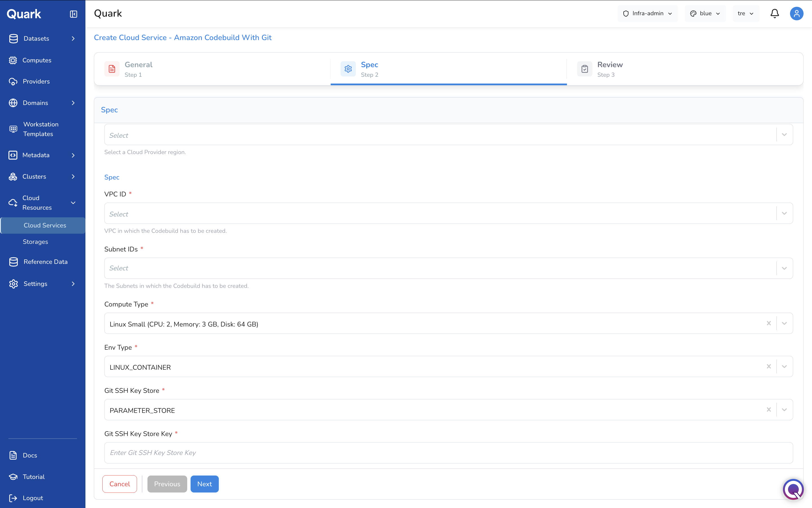Click the Docs file icon
This screenshot has height=508, width=812.
point(13,455)
